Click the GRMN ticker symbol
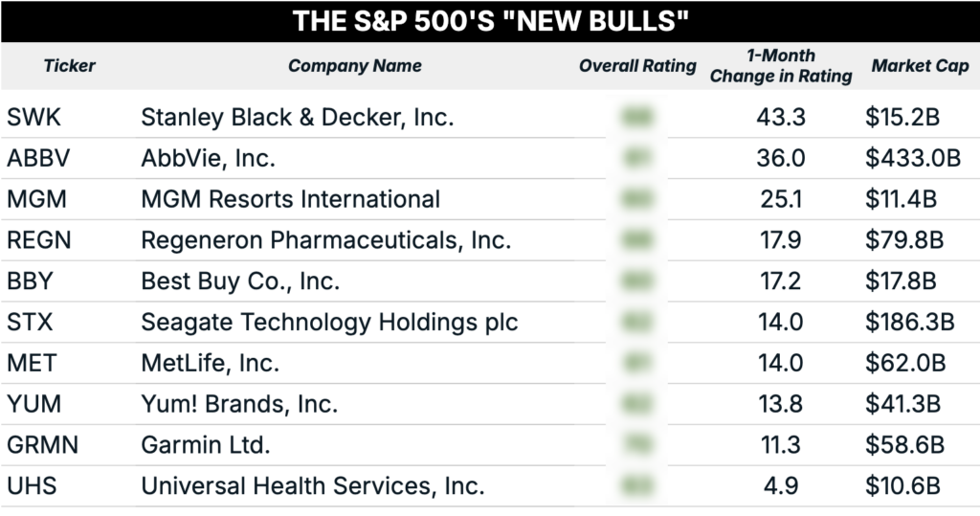 point(42,445)
